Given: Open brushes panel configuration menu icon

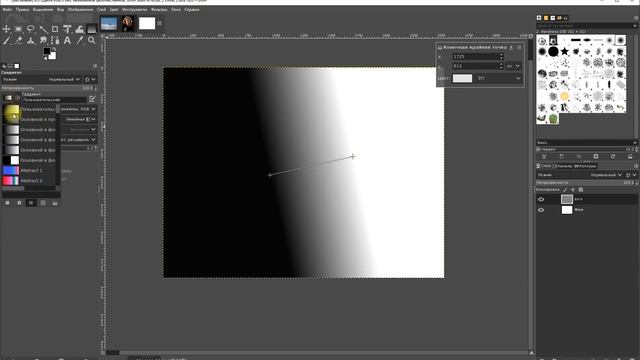Looking at the screenshot, I should coord(636,18).
